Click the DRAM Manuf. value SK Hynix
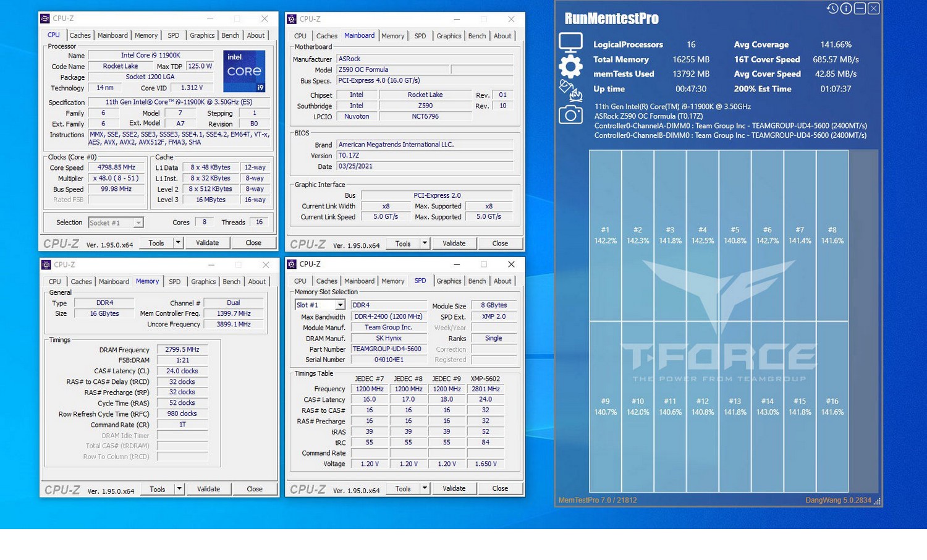Screen dimensions: 927x560 [389, 338]
